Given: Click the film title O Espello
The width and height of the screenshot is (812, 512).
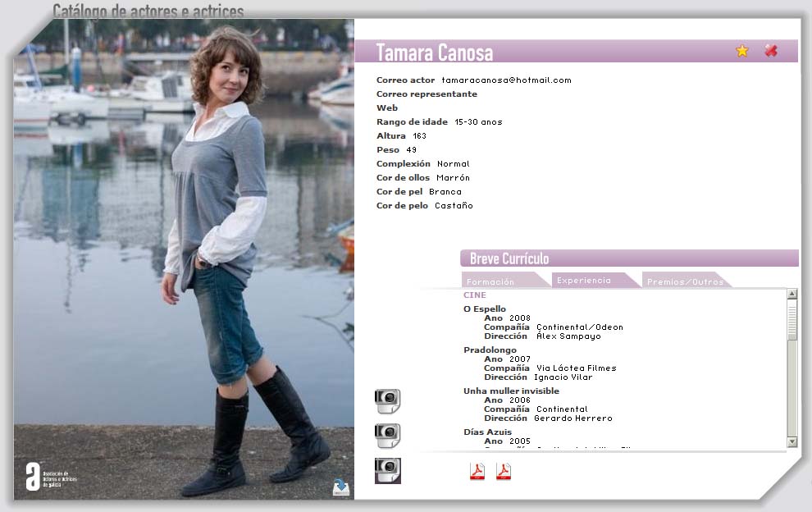Looking at the screenshot, I should point(485,309).
